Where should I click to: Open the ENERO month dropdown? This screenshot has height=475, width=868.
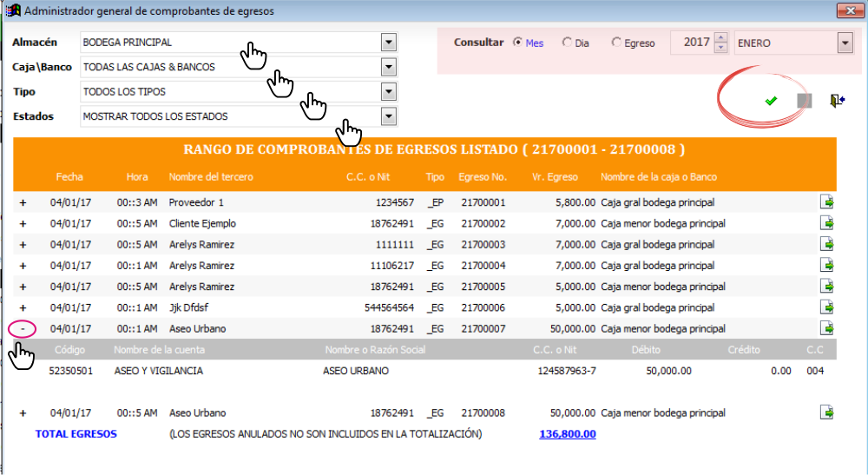coord(845,43)
